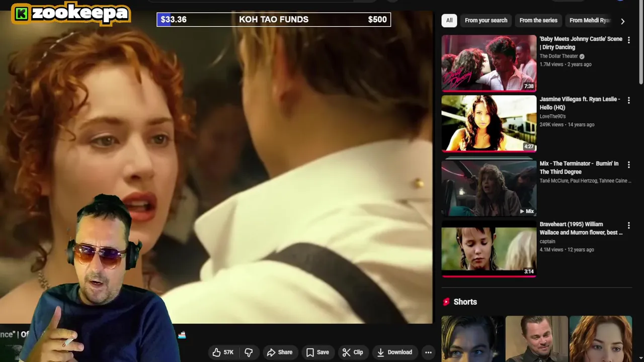The width and height of the screenshot is (644, 362).
Task: Click the page vertical scrollbar
Action: (641, 43)
